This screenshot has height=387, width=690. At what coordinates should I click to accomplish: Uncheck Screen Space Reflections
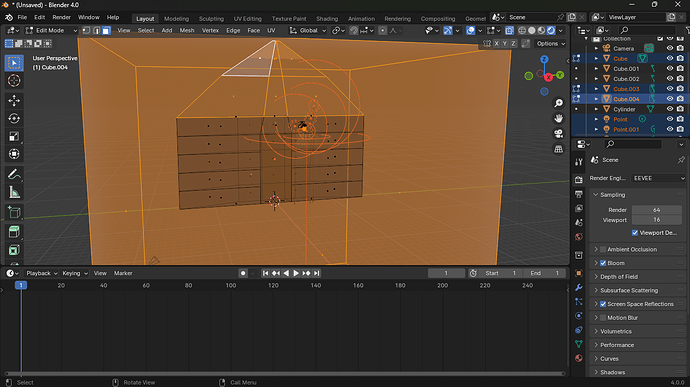(603, 304)
